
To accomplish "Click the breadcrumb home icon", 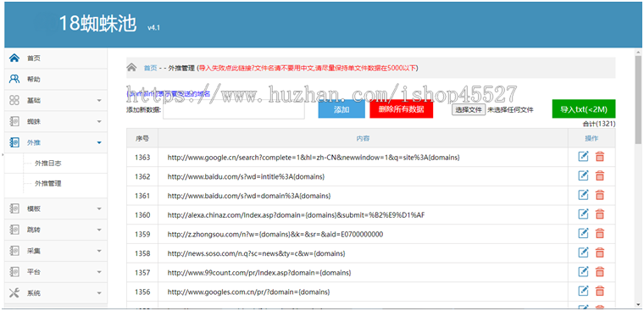I will pos(131,68).
